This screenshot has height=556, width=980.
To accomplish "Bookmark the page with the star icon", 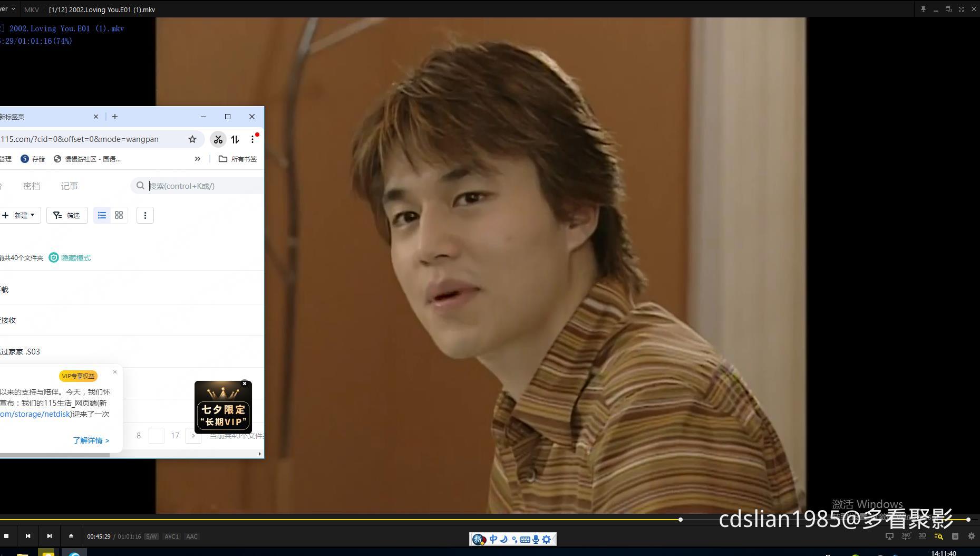I will click(x=192, y=139).
